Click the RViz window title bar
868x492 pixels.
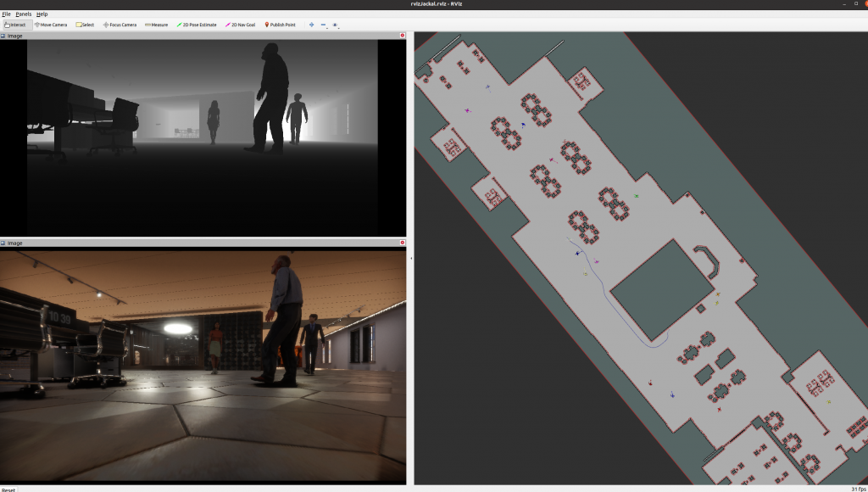tap(434, 4)
